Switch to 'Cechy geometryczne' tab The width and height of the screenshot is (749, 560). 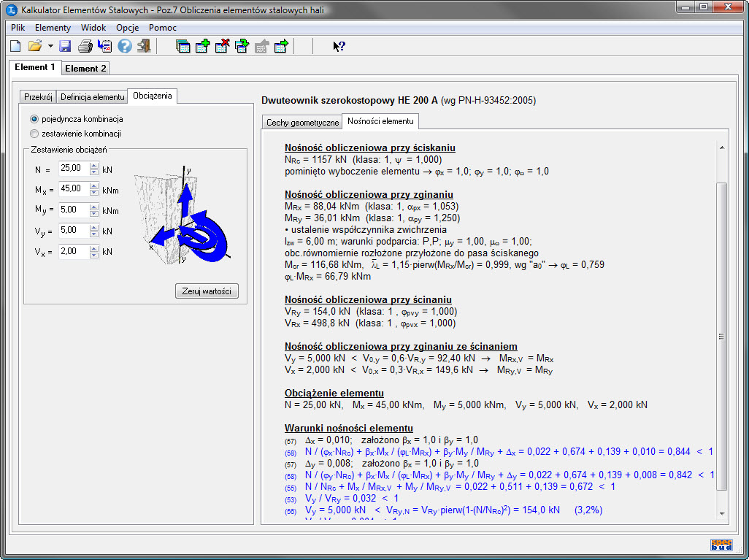tap(302, 123)
